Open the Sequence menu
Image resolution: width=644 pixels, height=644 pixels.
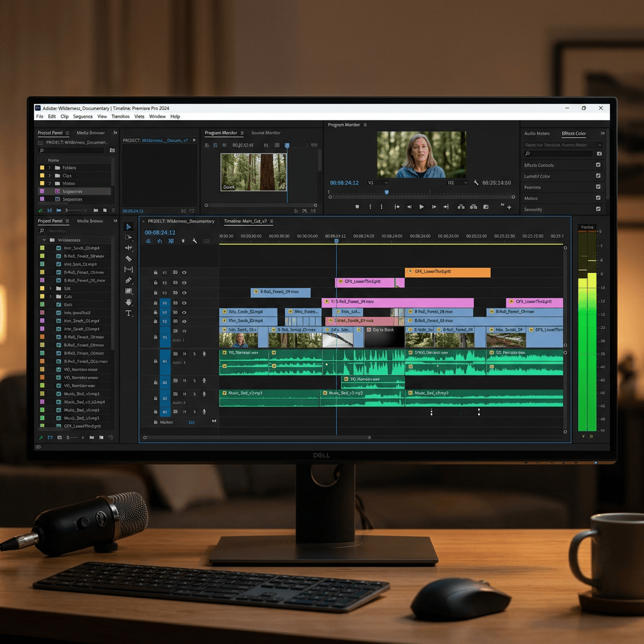pyautogui.click(x=83, y=116)
